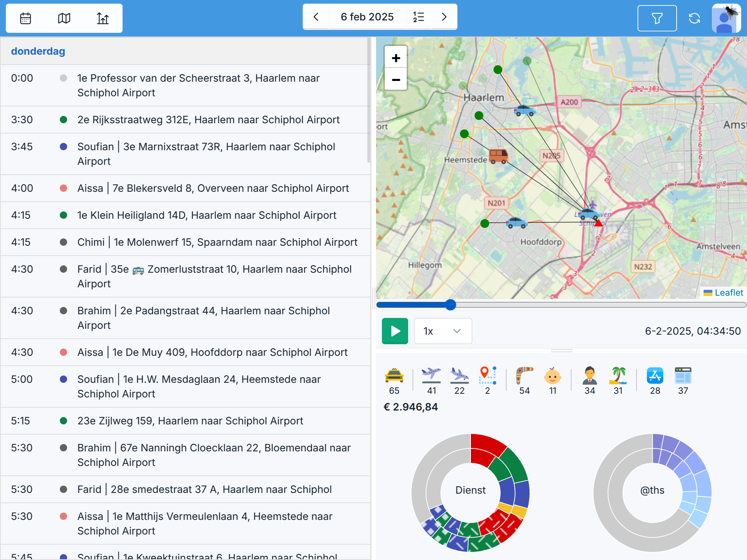Open Chimi's Molenwerf 15 Spaarndam ride
Image resolution: width=747 pixels, height=560 pixels.
[x=185, y=242]
